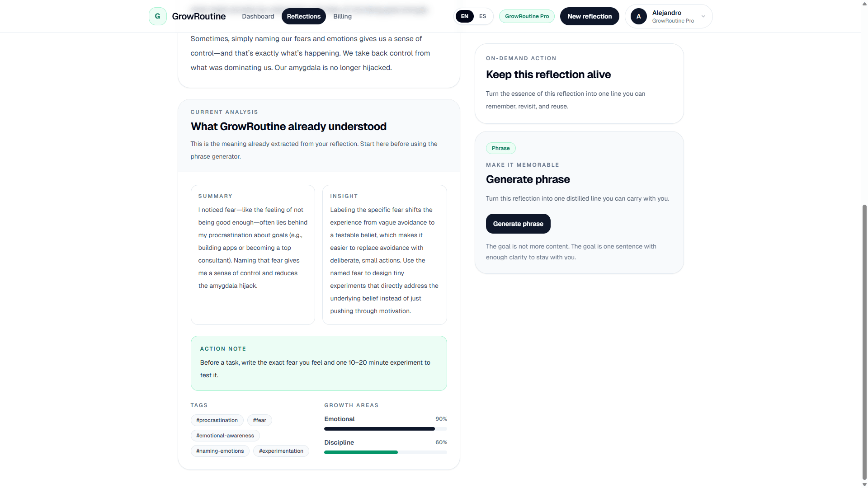Image resolution: width=868 pixels, height=488 pixels.
Task: Switch language to EN
Action: [x=464, y=16]
